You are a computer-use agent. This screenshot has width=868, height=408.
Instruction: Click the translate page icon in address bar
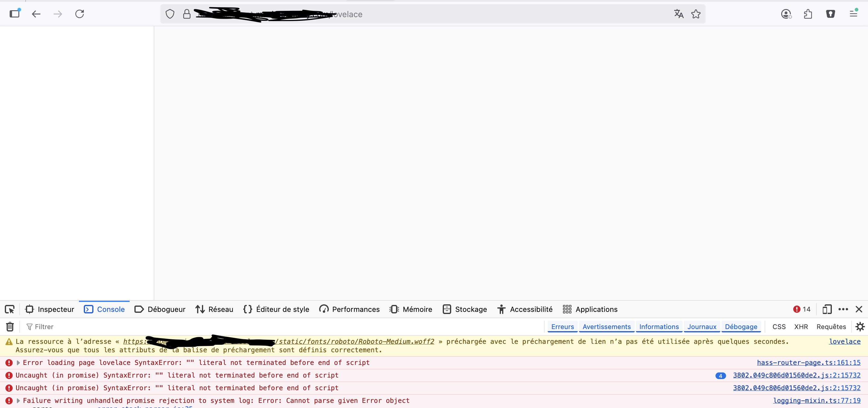pos(679,14)
